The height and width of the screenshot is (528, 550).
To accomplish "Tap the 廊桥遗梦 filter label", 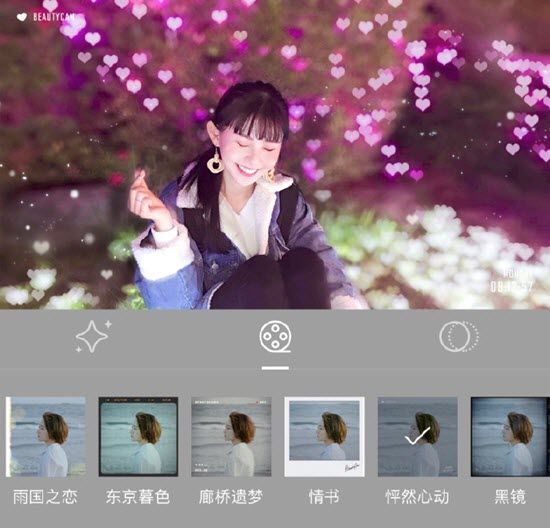I will point(231,497).
